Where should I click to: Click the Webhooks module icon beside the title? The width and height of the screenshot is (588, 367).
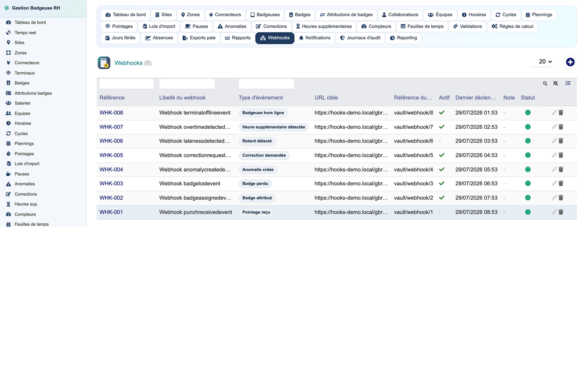tap(104, 63)
